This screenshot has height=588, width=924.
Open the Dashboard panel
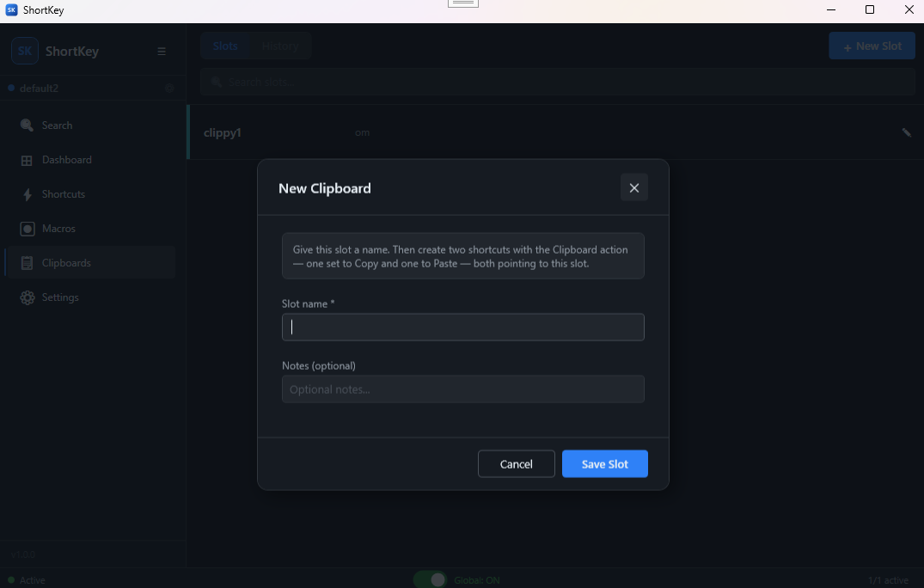(66, 159)
